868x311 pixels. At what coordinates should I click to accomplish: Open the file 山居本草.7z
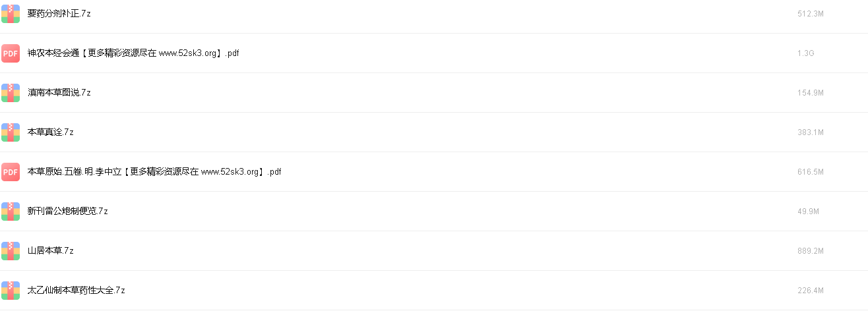click(x=51, y=251)
